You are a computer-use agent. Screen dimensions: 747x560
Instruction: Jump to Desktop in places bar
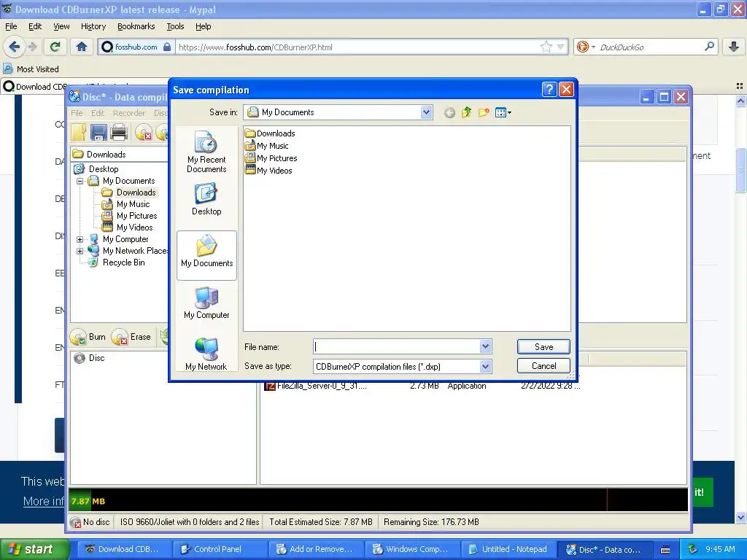[x=206, y=200]
